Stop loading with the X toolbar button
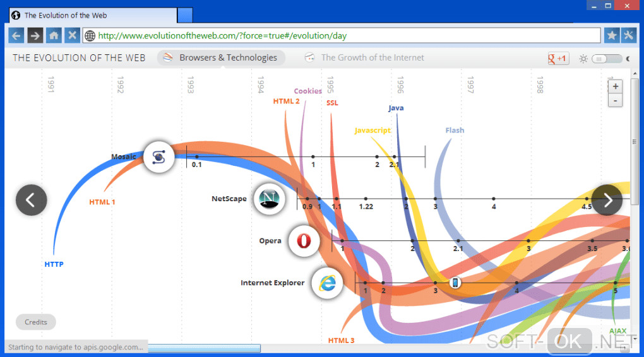 coord(72,36)
